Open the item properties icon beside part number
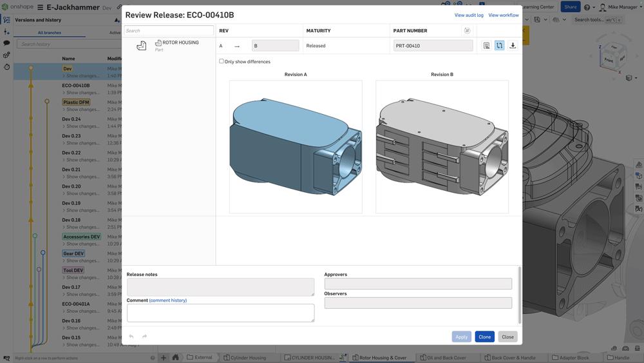Image resolution: width=644 pixels, height=363 pixels. point(486,46)
